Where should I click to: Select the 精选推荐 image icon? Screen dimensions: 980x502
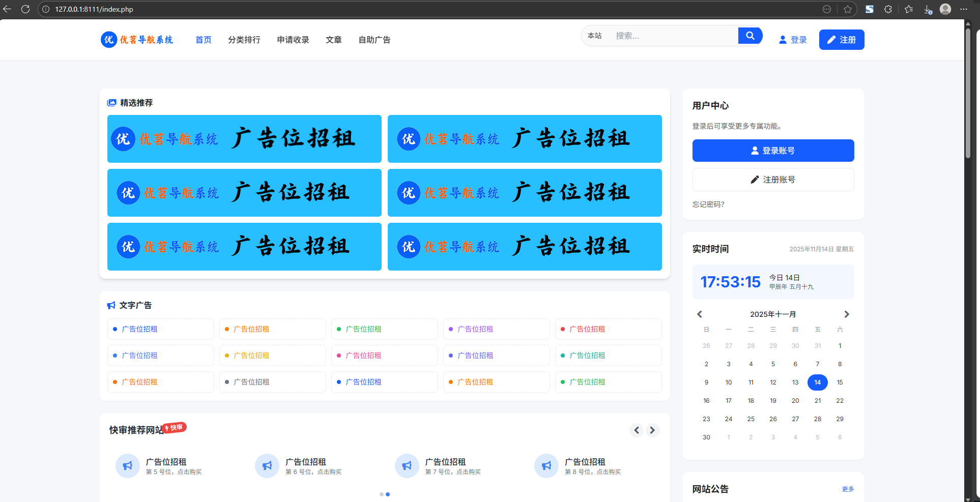tap(111, 102)
